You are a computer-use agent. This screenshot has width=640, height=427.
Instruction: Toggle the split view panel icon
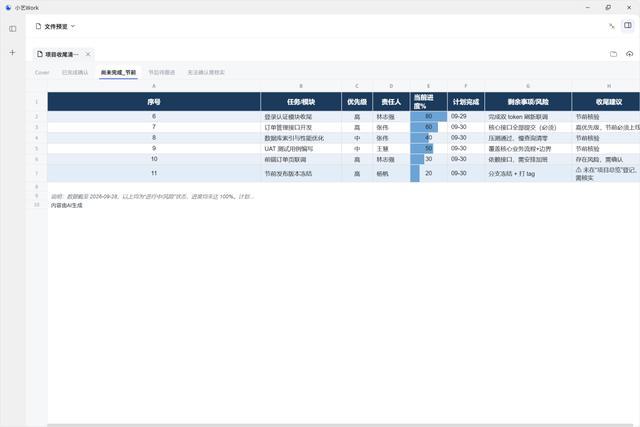[x=628, y=25]
